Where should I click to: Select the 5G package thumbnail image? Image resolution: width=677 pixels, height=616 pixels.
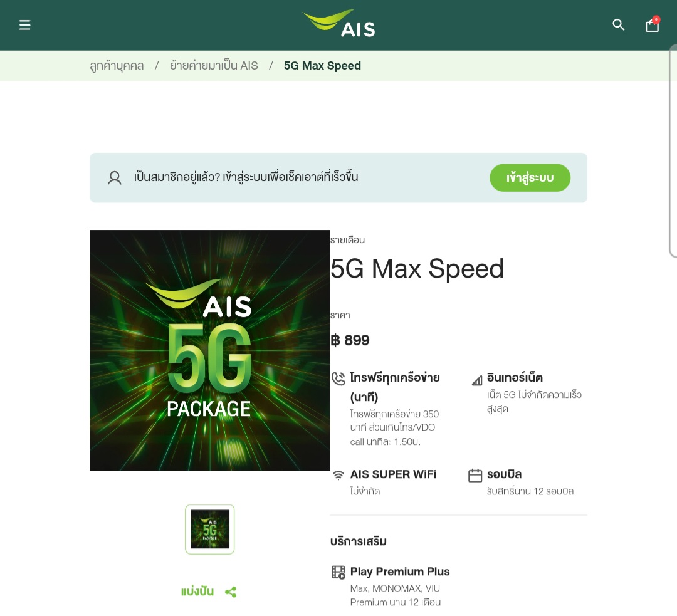(210, 530)
